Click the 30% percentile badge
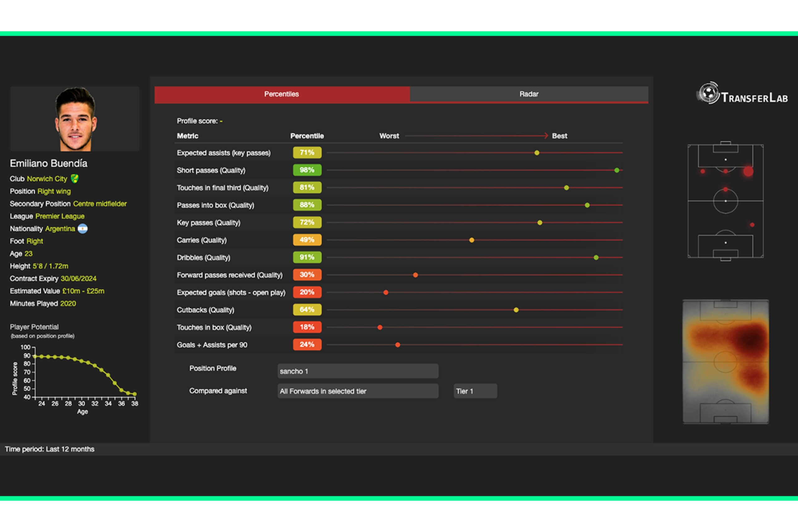Screen dimensions: 798x532 [x=307, y=275]
